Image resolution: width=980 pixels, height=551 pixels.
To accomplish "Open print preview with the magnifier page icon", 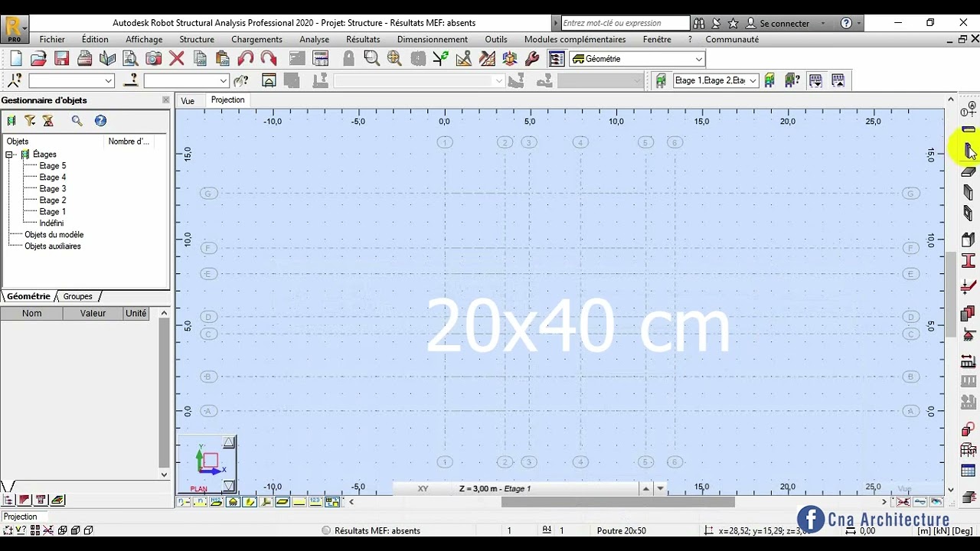I will pyautogui.click(x=130, y=59).
